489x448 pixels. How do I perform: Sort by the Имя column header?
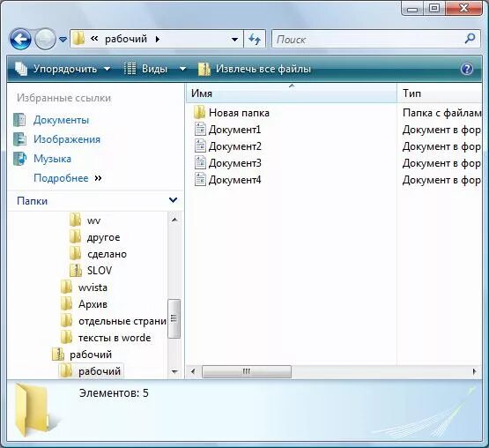point(292,93)
